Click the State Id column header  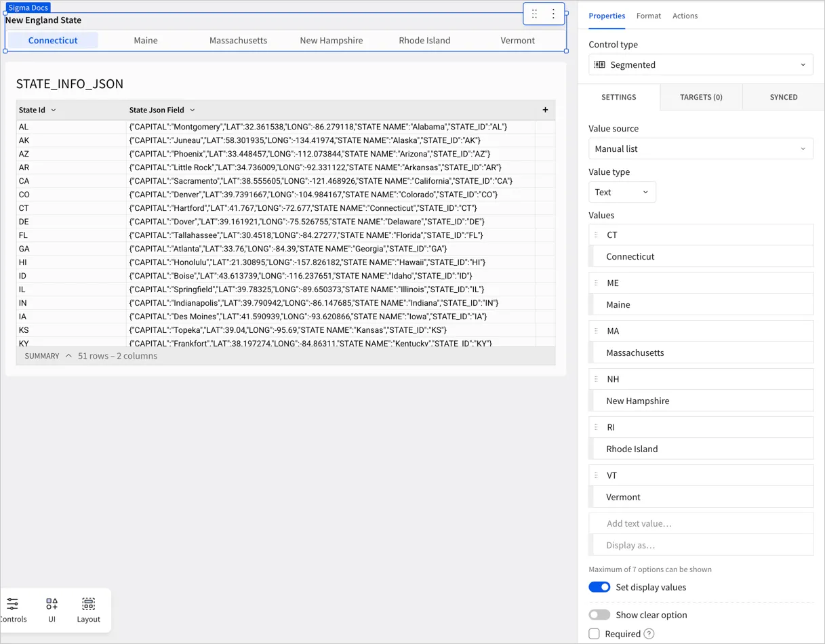[71, 110]
